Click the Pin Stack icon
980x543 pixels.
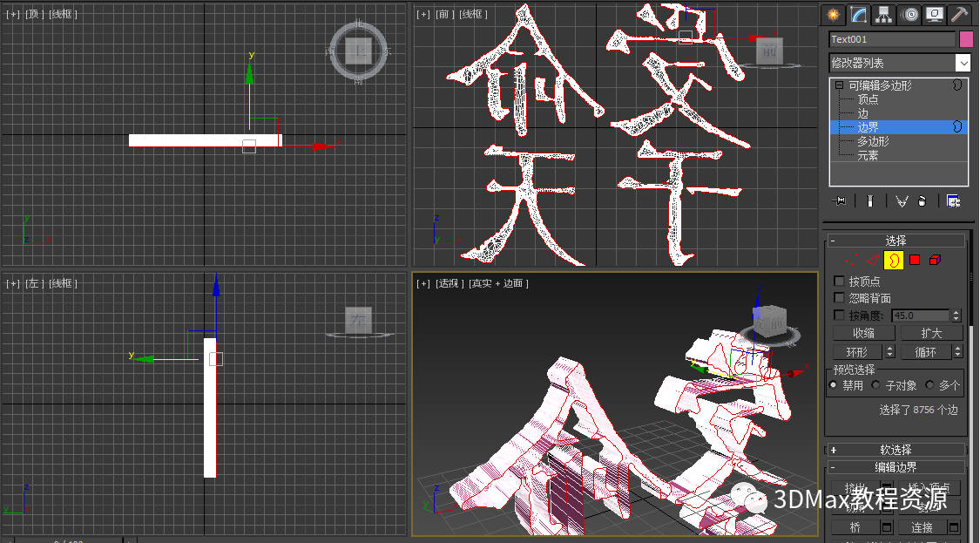pyautogui.click(x=840, y=200)
